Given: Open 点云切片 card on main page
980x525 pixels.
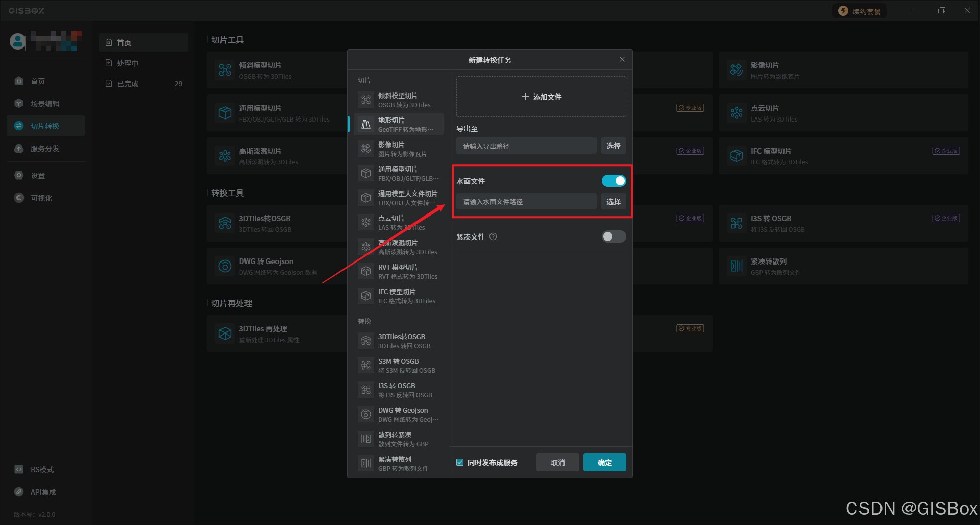Looking at the screenshot, I should (843, 113).
